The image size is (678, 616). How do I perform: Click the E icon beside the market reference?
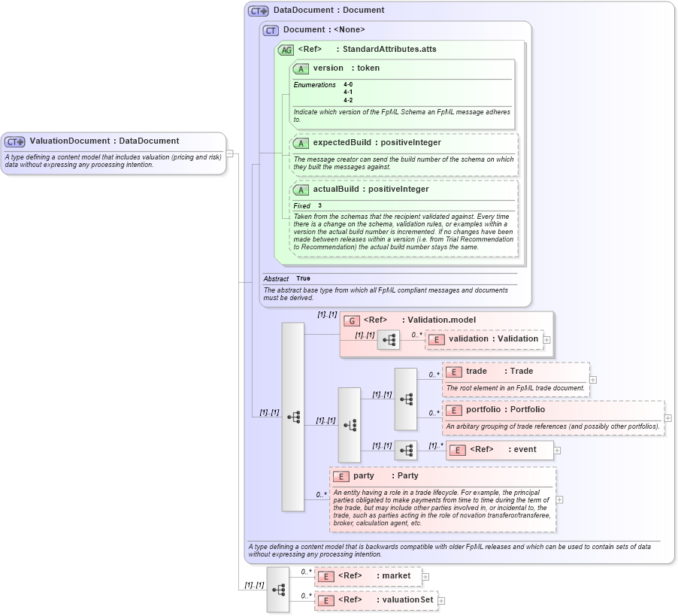(x=326, y=576)
